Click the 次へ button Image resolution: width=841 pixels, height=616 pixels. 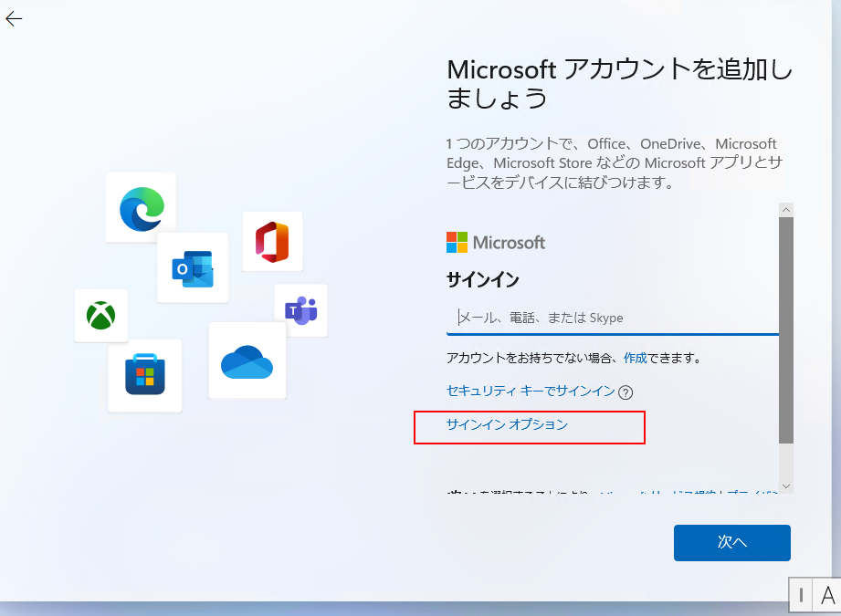pos(732,543)
